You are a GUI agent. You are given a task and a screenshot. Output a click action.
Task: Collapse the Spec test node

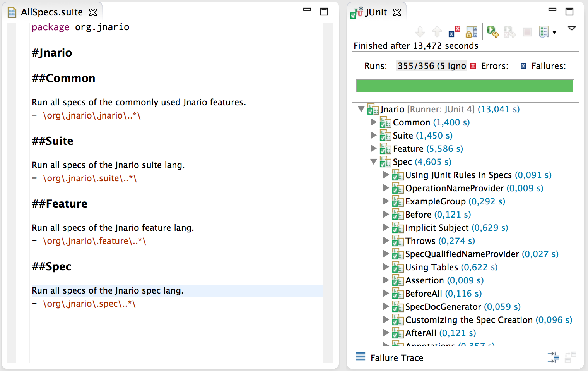click(x=374, y=162)
